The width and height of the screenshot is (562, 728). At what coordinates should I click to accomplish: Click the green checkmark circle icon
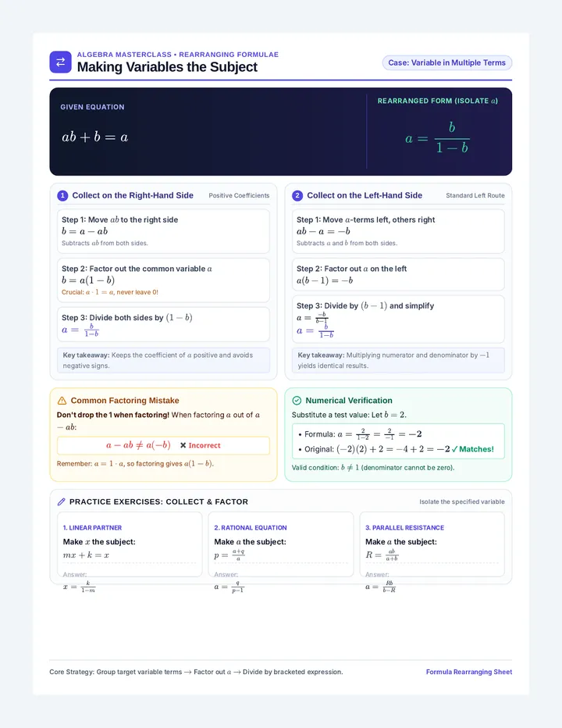(x=297, y=401)
